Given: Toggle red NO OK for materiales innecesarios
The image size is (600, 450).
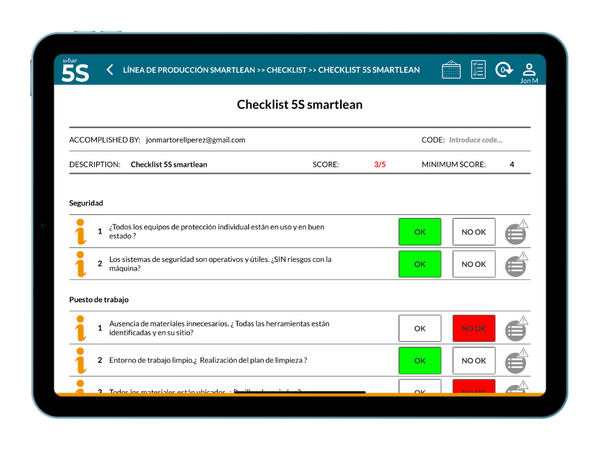Looking at the screenshot, I should pos(474,328).
